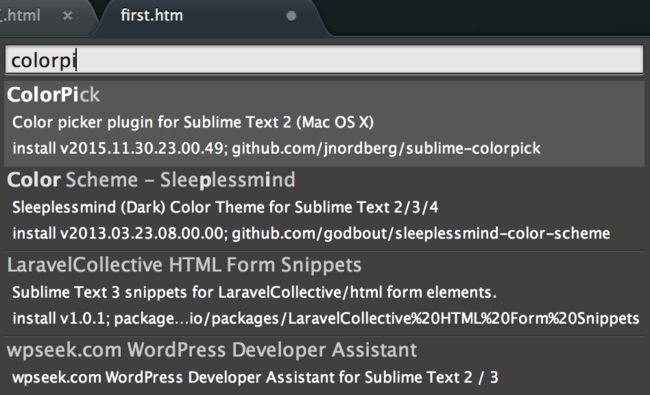Click the install v1.0.1 package URL line

point(326,318)
